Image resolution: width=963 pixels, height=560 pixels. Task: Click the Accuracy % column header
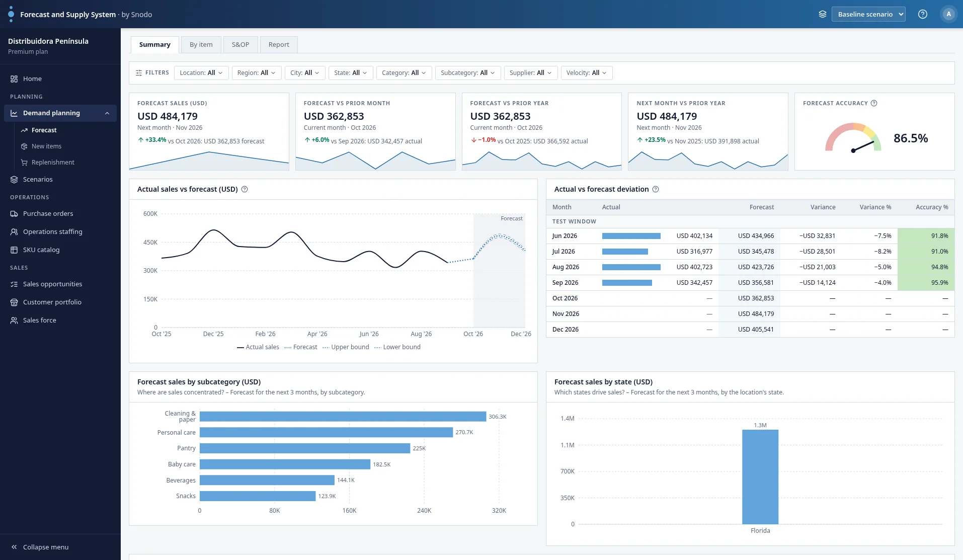click(932, 207)
